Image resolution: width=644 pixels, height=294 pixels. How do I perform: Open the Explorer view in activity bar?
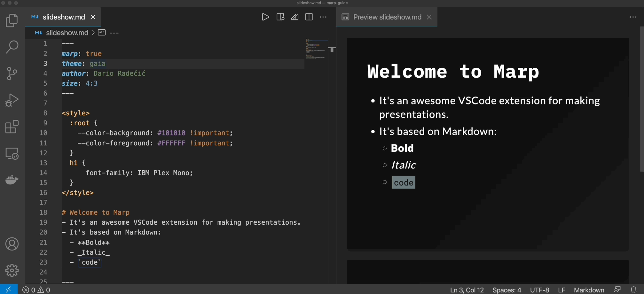click(x=12, y=21)
